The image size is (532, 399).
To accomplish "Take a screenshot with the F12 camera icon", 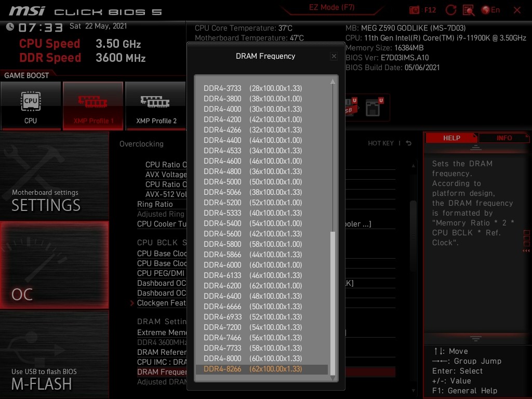I will coord(415,10).
